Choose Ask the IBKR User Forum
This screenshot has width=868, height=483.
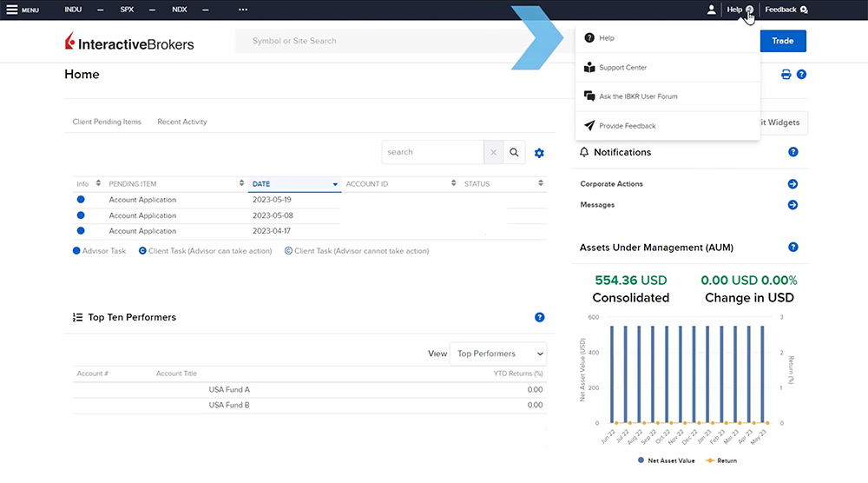click(x=637, y=96)
